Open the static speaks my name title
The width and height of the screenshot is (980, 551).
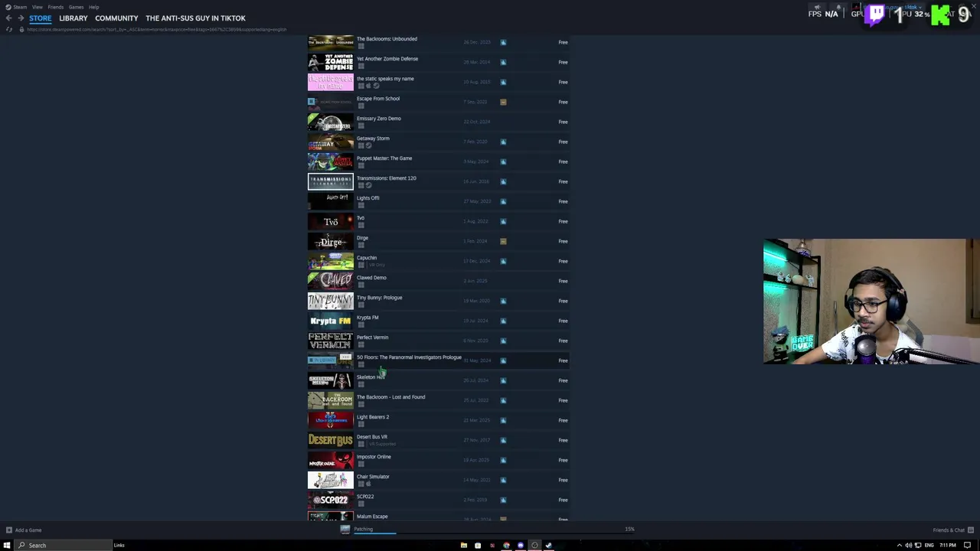[x=385, y=79]
